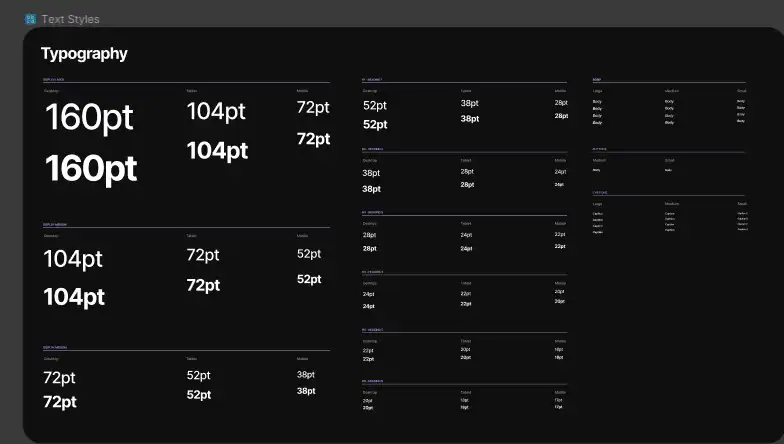Click bold 72pt in top mobile column
The width and height of the screenshot is (784, 444).
(314, 139)
